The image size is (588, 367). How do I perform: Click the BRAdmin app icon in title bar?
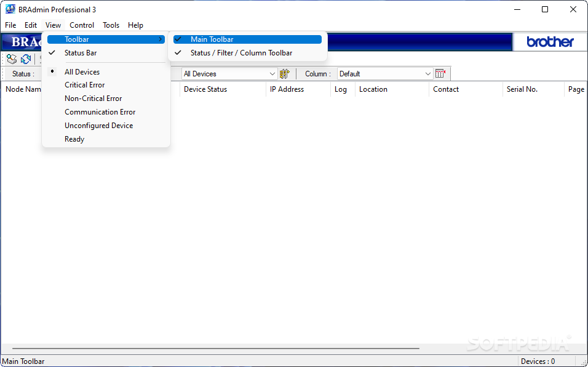tap(10, 9)
